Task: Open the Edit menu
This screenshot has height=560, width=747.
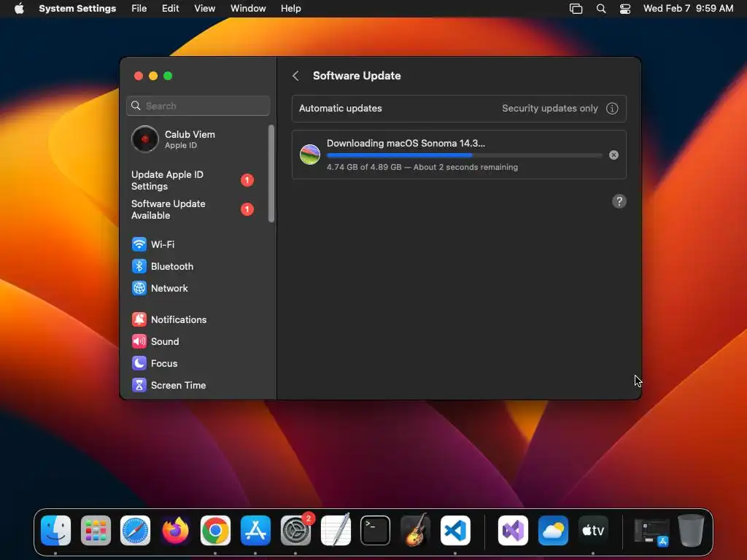Action: click(x=170, y=9)
